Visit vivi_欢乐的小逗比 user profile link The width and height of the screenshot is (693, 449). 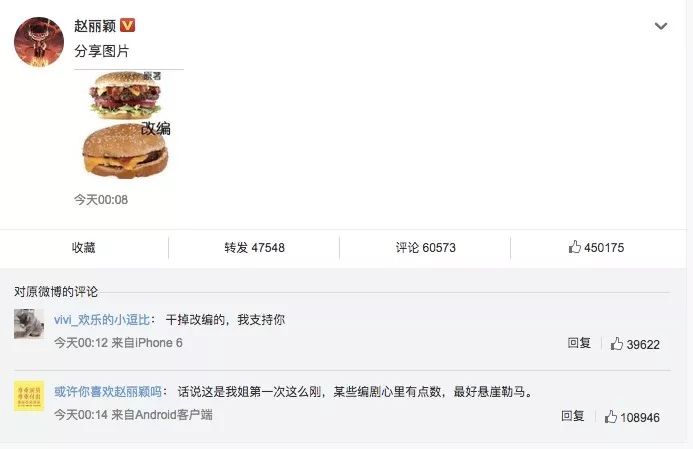[x=102, y=320]
